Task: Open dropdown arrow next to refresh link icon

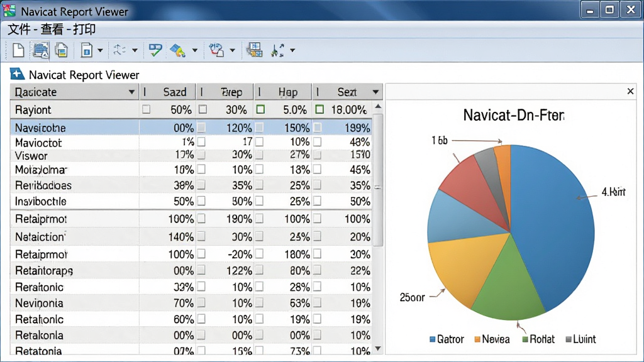Action: 233,50
